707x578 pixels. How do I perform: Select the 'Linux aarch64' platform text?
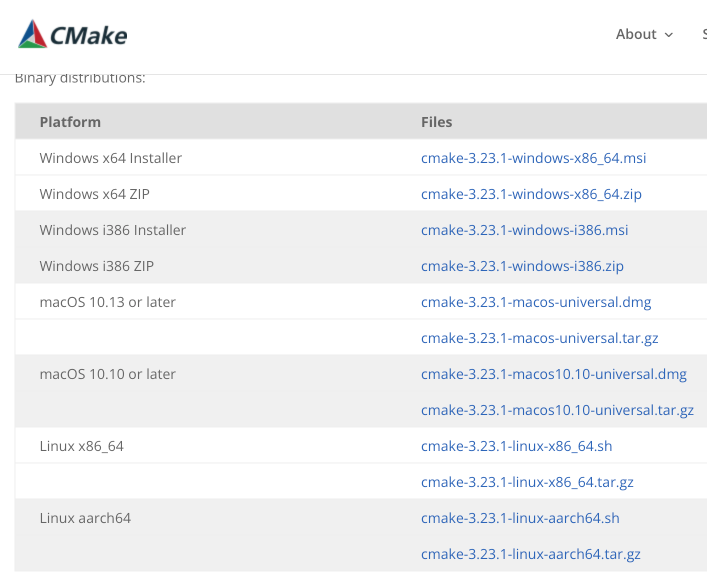[85, 518]
